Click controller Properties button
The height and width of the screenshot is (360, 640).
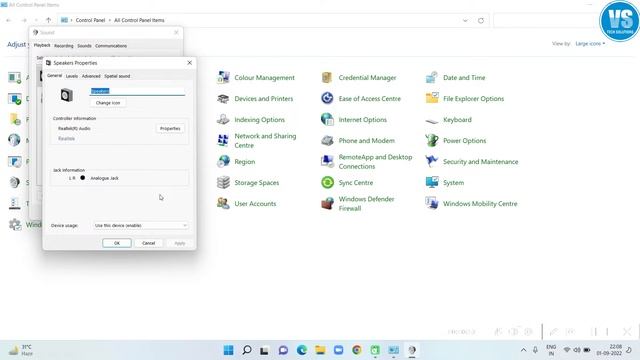point(170,129)
